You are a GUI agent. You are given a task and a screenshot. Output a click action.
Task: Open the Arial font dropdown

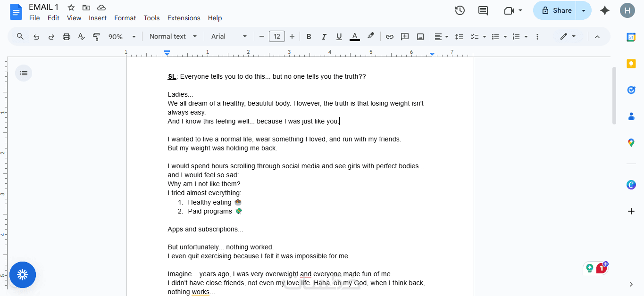[229, 36]
